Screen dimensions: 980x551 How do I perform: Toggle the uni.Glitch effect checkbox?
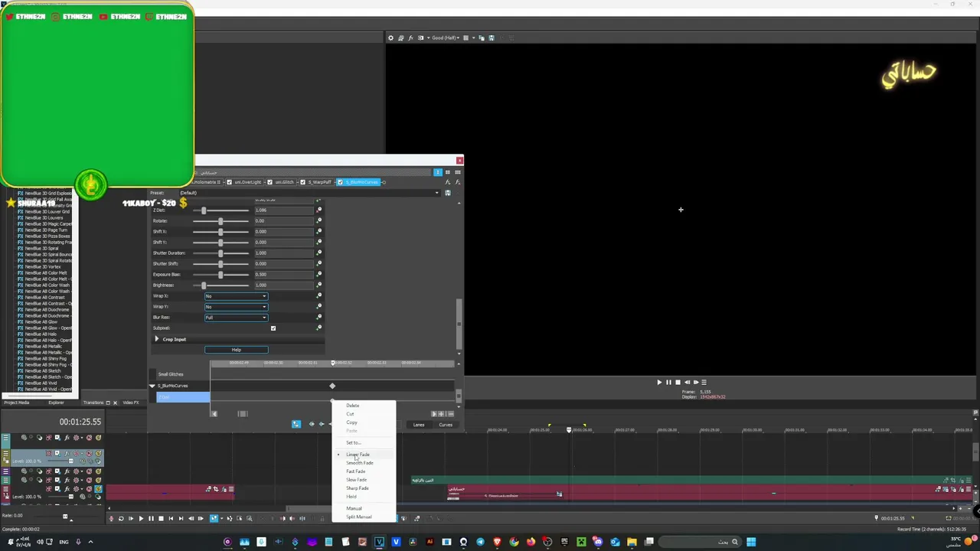(269, 182)
